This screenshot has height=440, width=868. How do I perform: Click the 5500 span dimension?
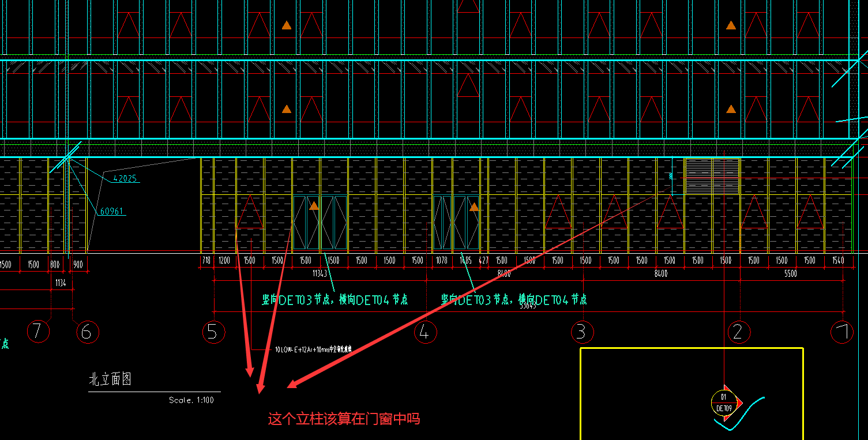tap(790, 274)
